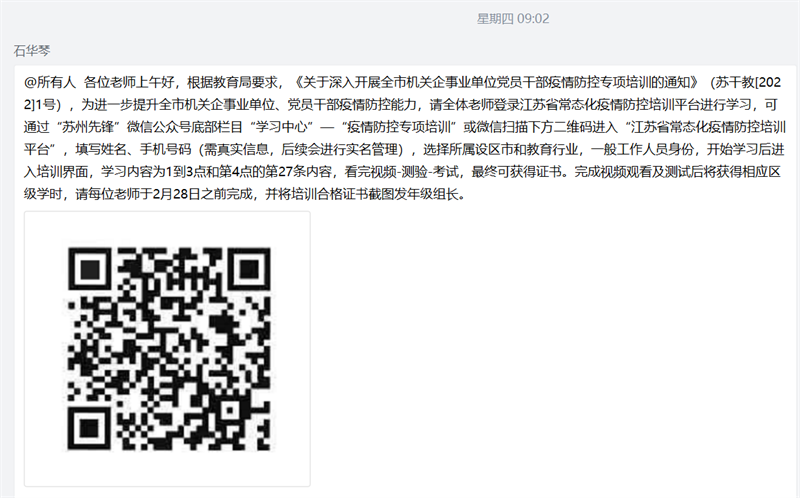Screen dimensions: 800x498
Task: Click the small alignment square inside QR code
Action: [230, 410]
